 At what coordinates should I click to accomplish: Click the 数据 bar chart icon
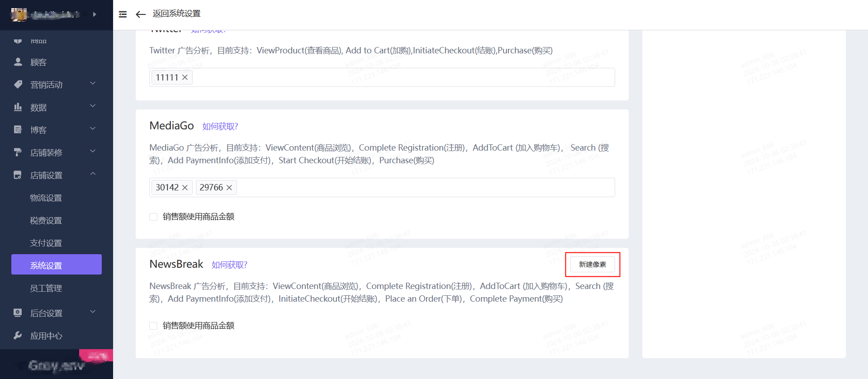click(x=18, y=107)
